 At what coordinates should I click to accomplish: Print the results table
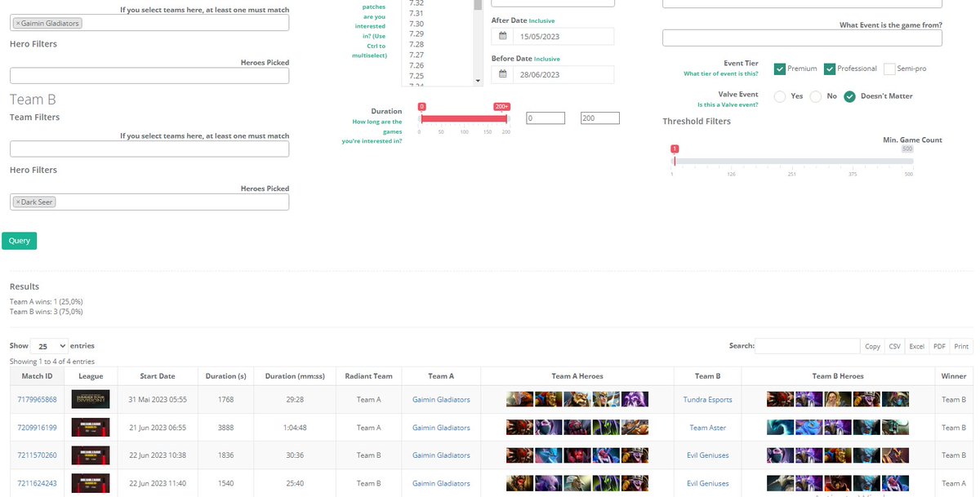(961, 346)
